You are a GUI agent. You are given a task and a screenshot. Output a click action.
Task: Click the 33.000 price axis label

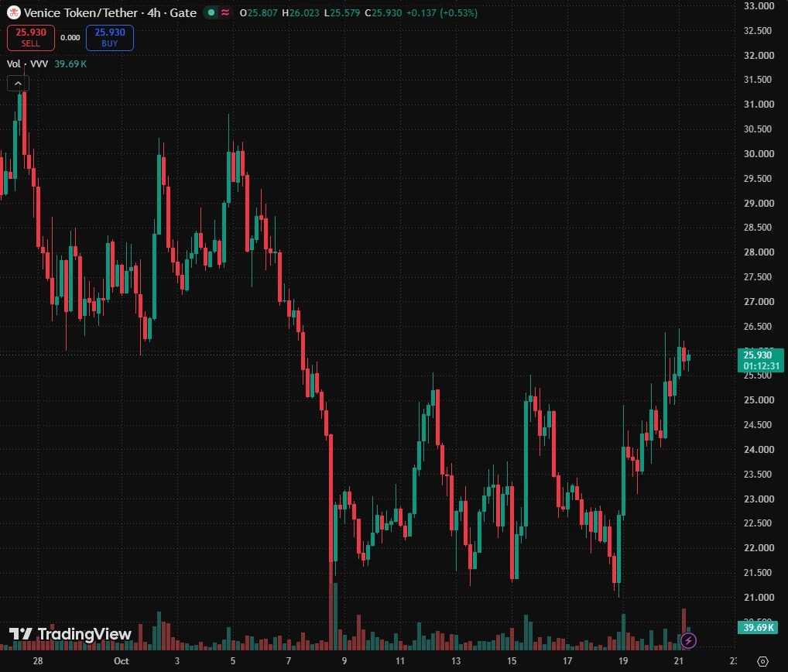(x=759, y=6)
